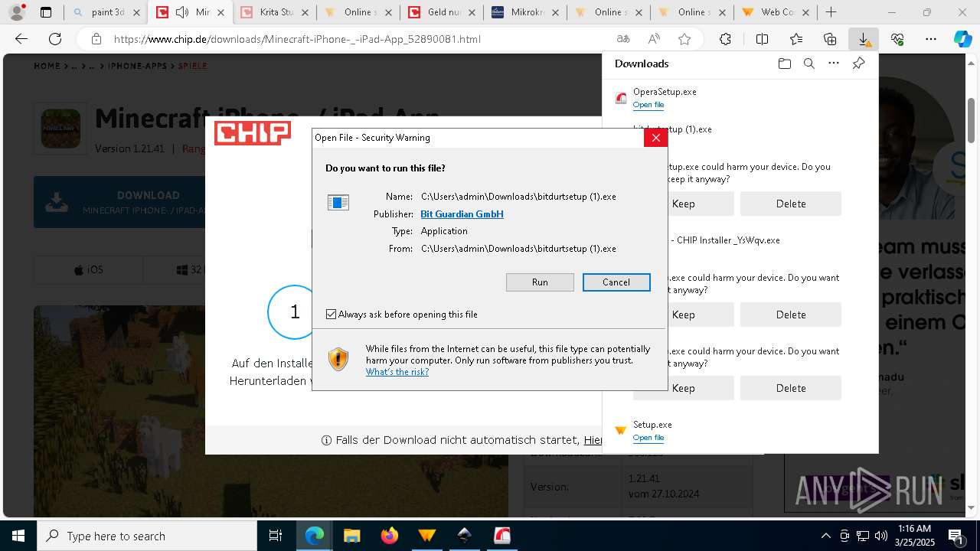
Task: Open downloads folder icon in panel
Action: pyautogui.click(x=784, y=64)
